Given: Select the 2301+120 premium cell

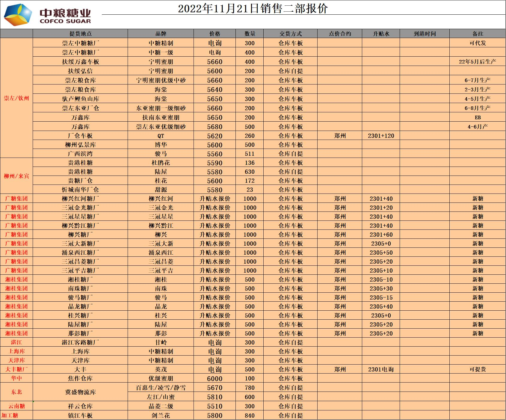Looking at the screenshot, I should point(381,136).
